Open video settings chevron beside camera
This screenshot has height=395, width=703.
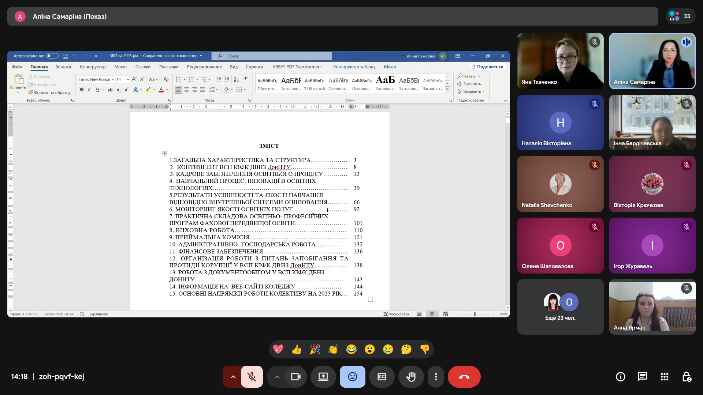276,377
